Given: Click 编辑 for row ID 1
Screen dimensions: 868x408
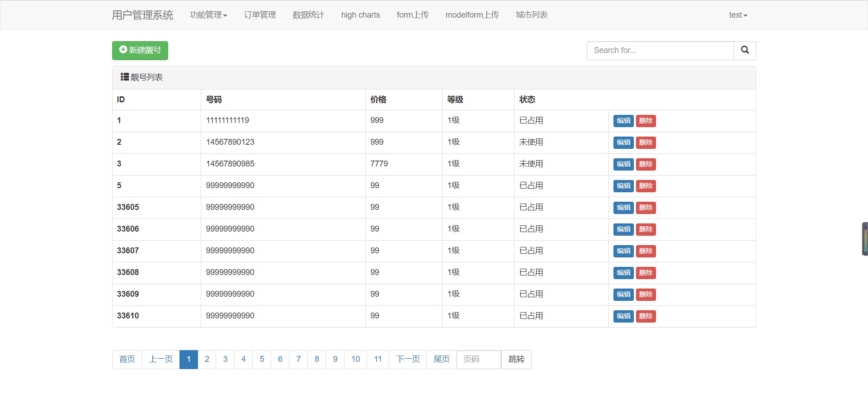Looking at the screenshot, I should point(623,121).
